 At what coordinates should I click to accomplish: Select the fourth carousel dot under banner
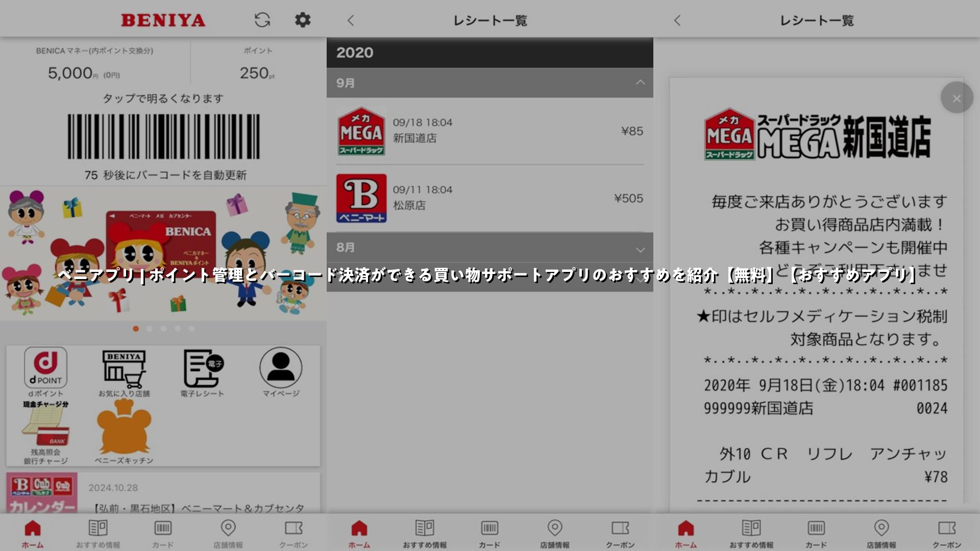coord(178,329)
